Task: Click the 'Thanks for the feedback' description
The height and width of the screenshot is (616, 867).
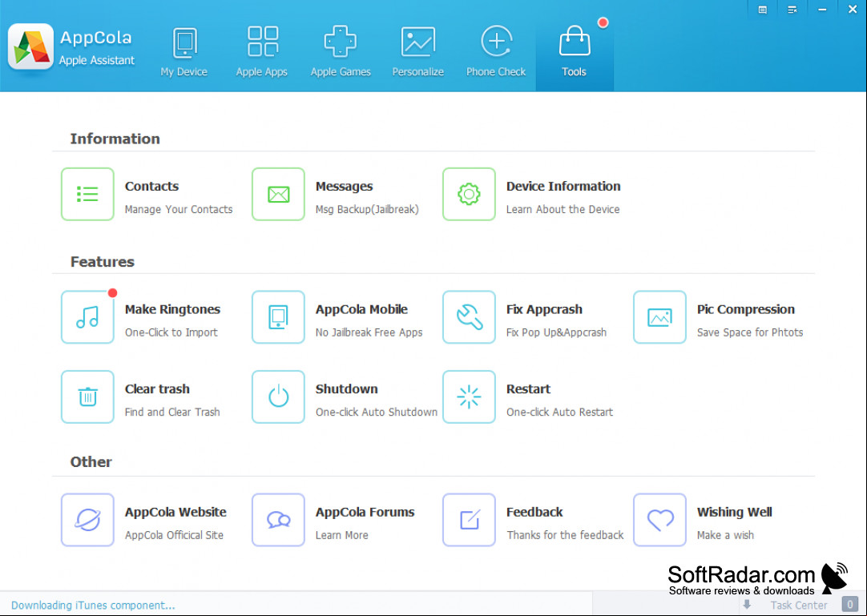Action: [565, 535]
